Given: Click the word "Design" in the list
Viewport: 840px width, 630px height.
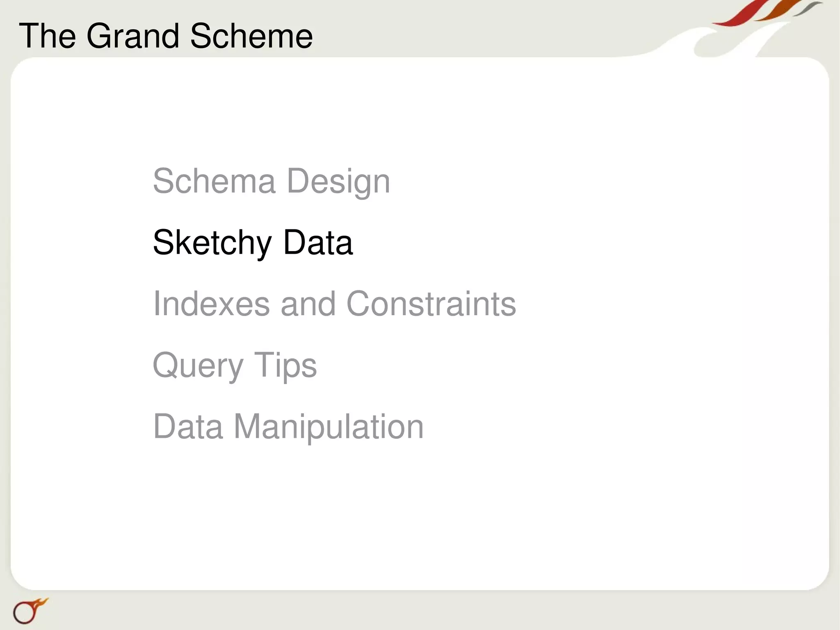Looking at the screenshot, I should click(x=338, y=181).
